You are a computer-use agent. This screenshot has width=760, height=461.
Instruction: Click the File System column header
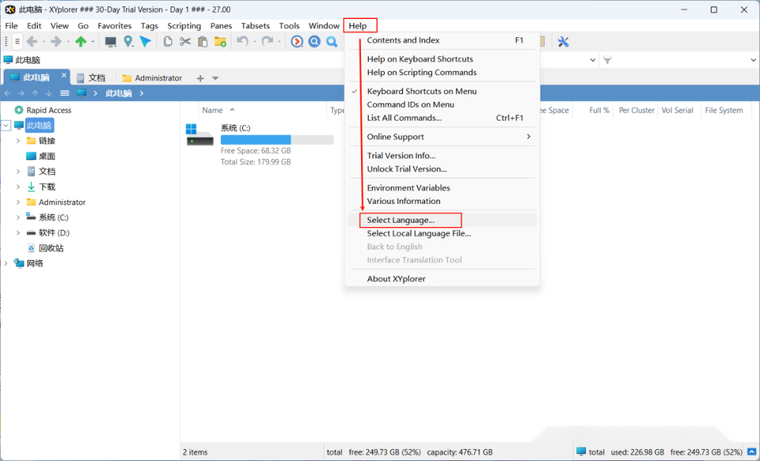click(724, 111)
